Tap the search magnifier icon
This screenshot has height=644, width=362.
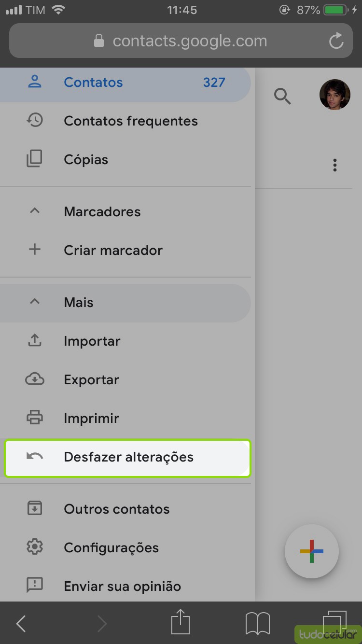[282, 96]
